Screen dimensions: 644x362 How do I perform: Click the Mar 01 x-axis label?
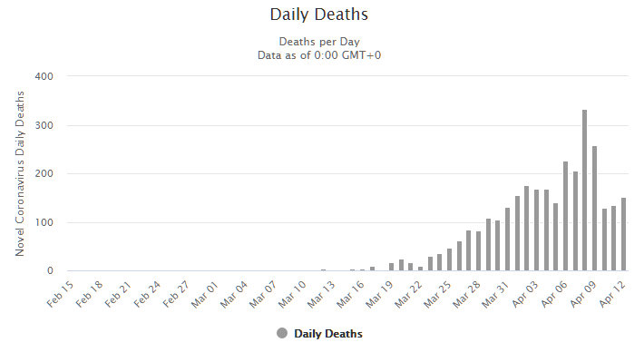tap(205, 294)
